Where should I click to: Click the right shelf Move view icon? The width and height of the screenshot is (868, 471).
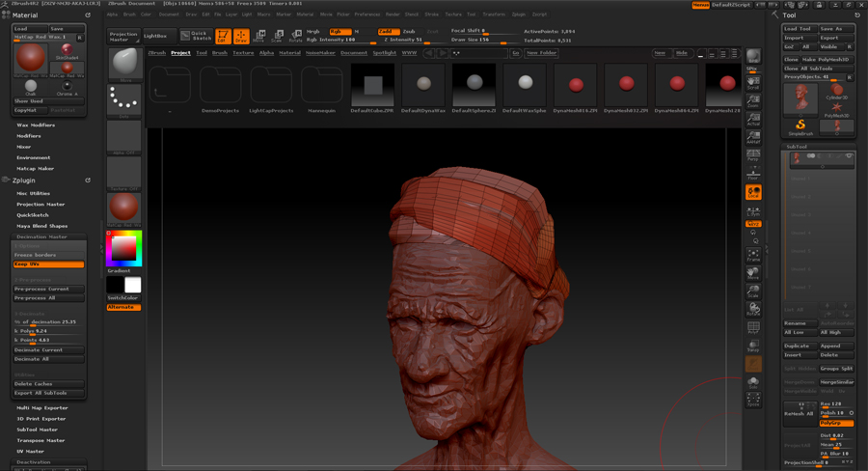[x=753, y=272]
